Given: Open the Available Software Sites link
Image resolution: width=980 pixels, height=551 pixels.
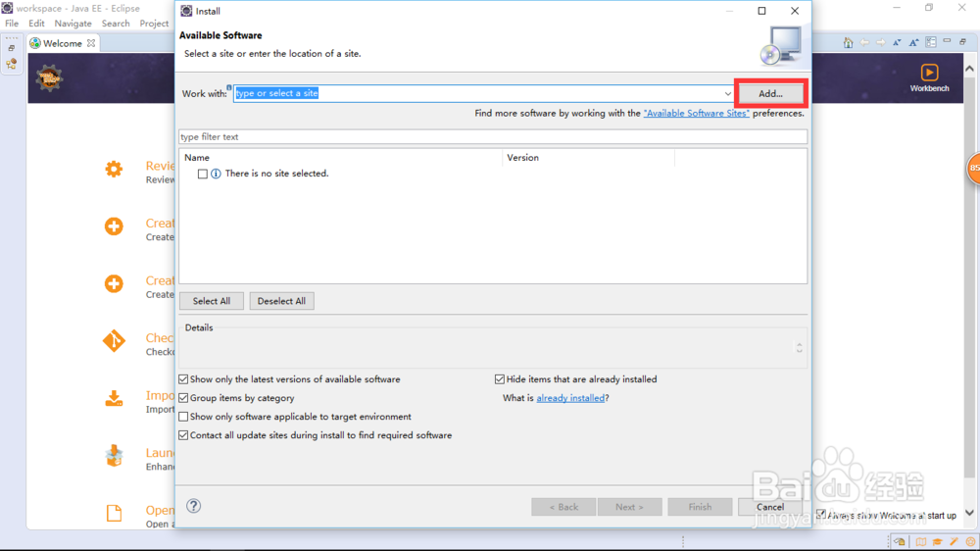Looking at the screenshot, I should pos(696,113).
